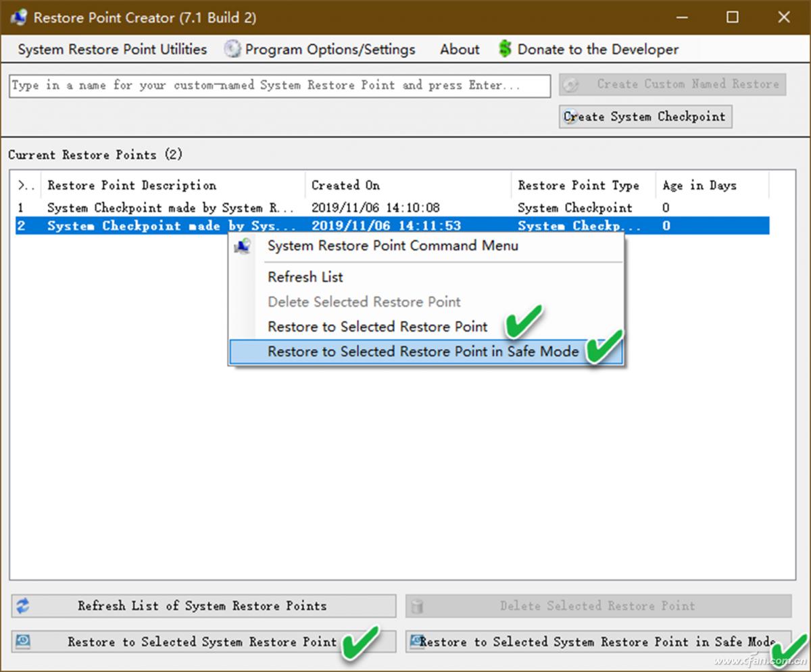Focus the custom restore point name field

[x=279, y=86]
